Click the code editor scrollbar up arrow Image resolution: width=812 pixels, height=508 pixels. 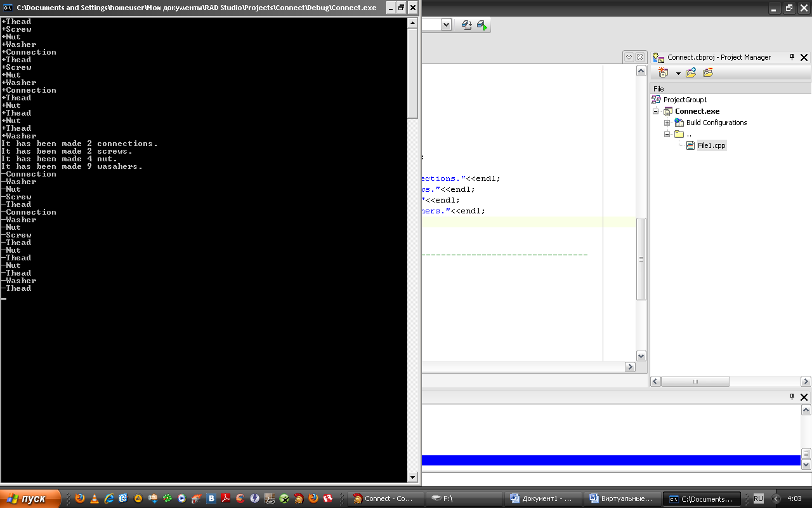(x=641, y=71)
